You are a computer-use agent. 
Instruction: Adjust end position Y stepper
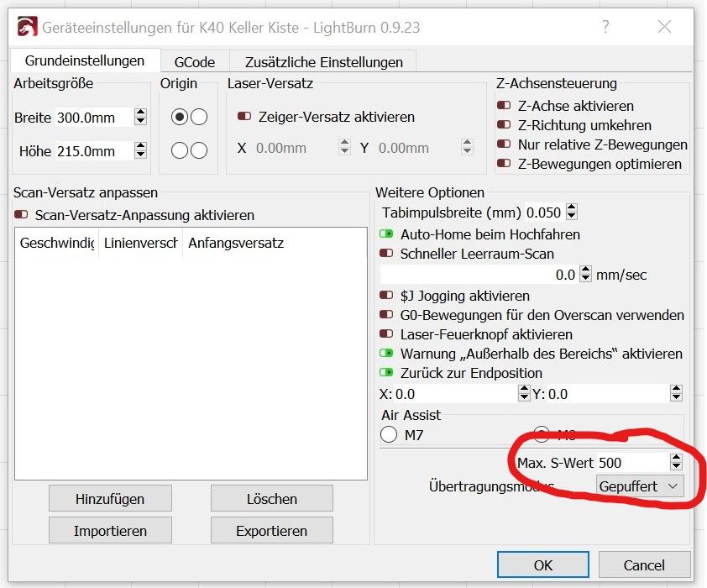(x=676, y=393)
